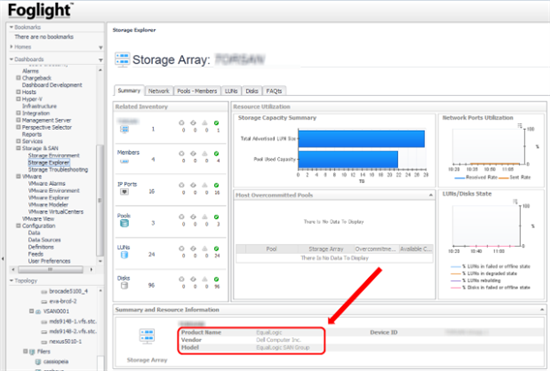Click the Storage Array icon in summary section
The height and width of the screenshot is (371, 550).
click(147, 336)
